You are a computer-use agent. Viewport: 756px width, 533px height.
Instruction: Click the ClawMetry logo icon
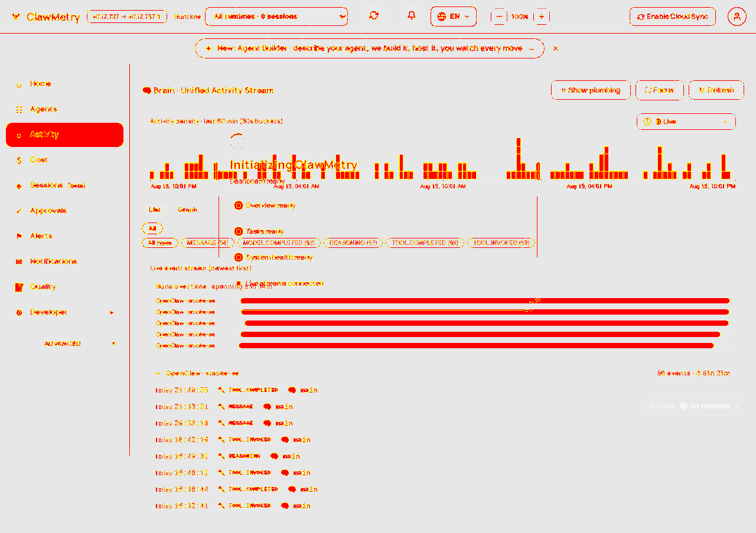point(16,17)
